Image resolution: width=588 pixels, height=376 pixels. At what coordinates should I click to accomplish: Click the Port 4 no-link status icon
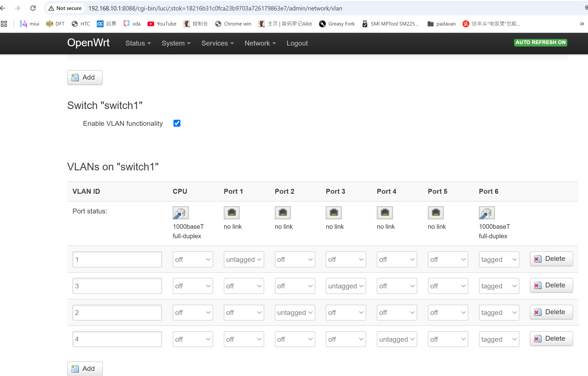coord(385,212)
